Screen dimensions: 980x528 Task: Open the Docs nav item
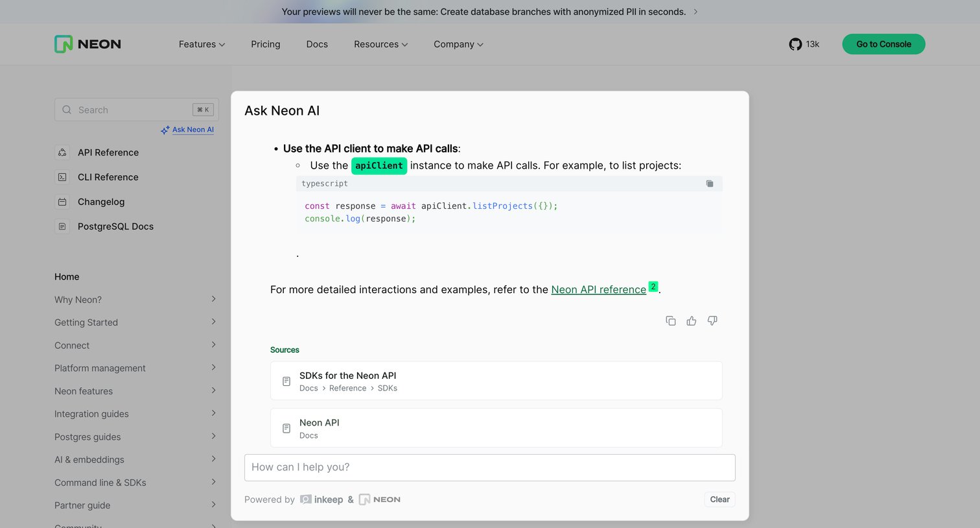coord(317,44)
